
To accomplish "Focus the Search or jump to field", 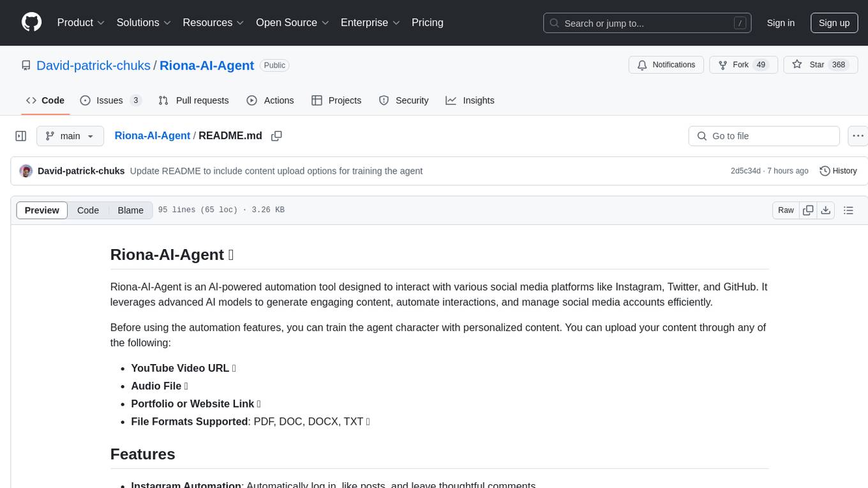I will point(647,23).
